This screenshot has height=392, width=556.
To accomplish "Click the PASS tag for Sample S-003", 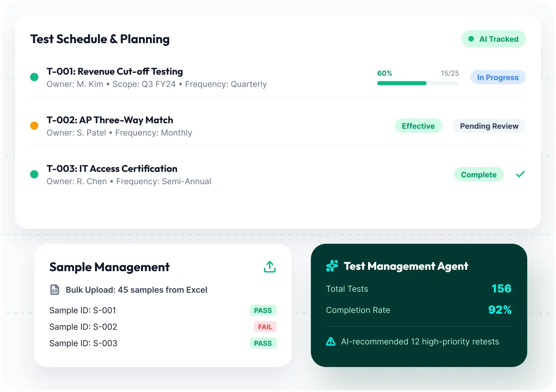I will click(263, 343).
